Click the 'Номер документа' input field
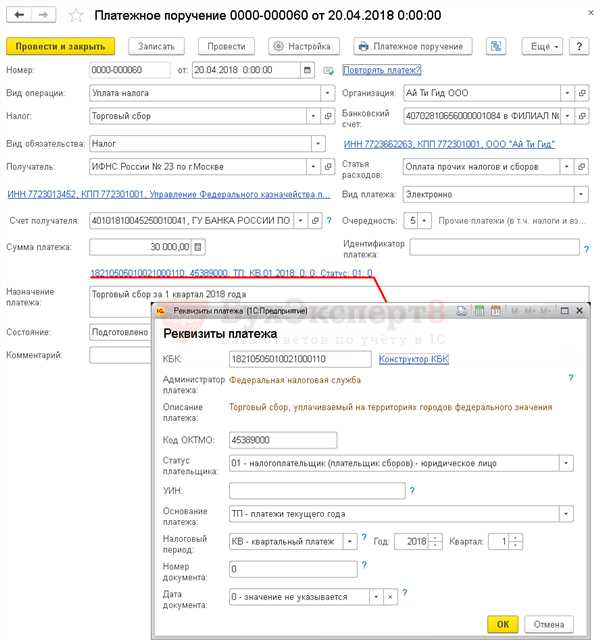The image size is (600, 643). coord(293,569)
